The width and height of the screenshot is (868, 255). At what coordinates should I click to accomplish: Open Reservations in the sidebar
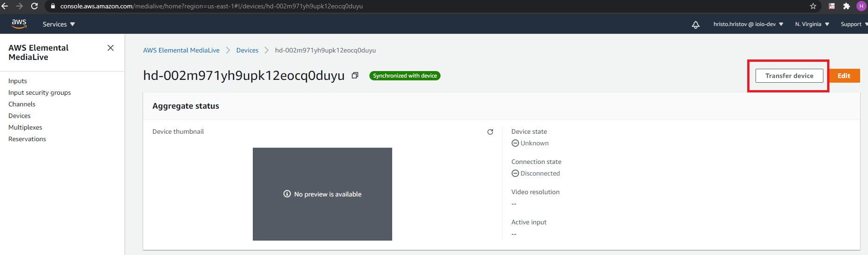coord(27,139)
